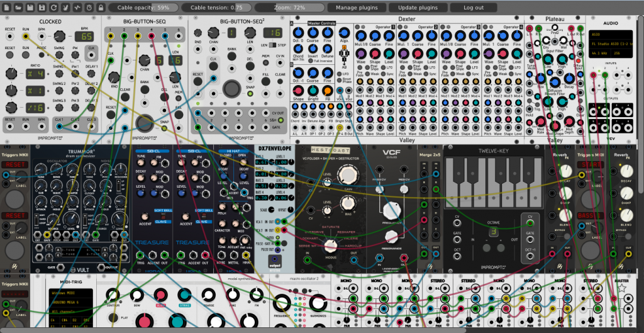Click AUDIO module input 1 jack
Image resolution: width=644 pixels, height=333 pixels.
(594, 75)
